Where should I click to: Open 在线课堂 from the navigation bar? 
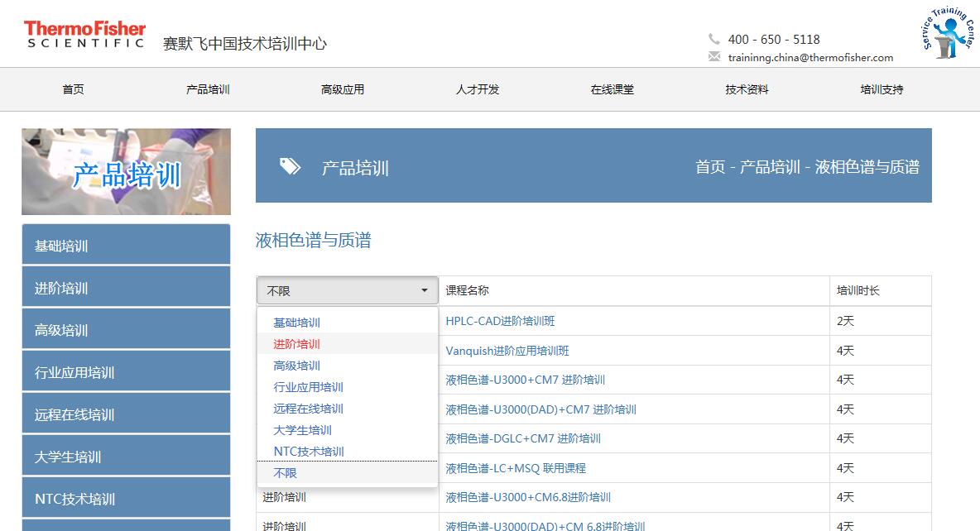612,89
